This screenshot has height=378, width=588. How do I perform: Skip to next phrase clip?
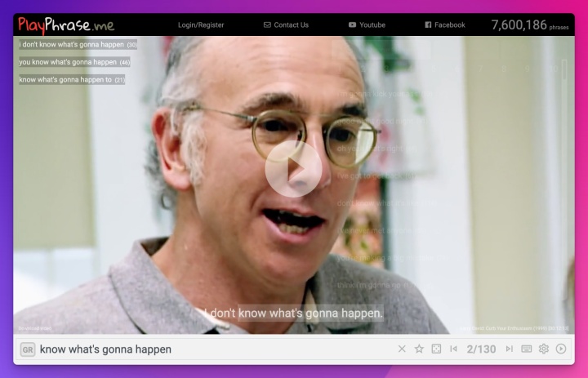pos(509,349)
